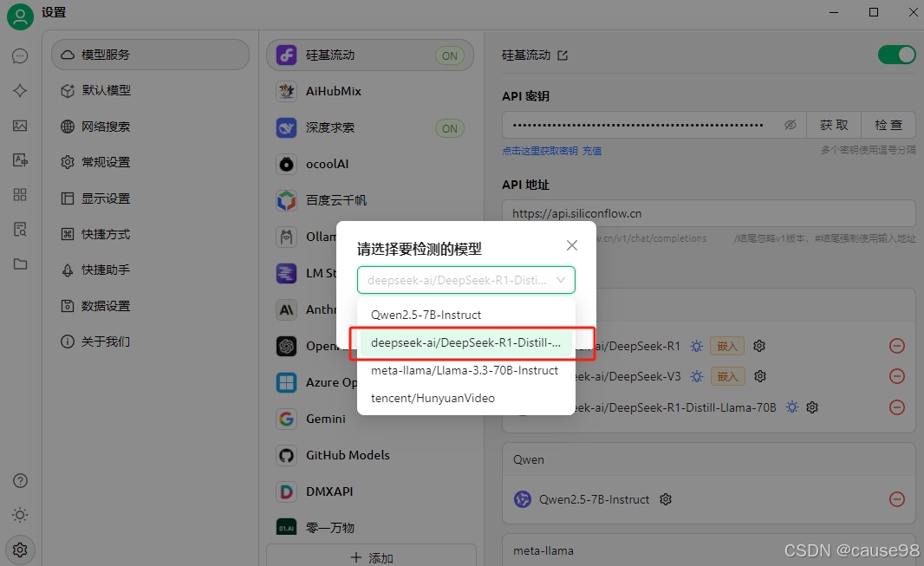
Task: Open 网络搜索 settings section
Action: click(x=150, y=127)
